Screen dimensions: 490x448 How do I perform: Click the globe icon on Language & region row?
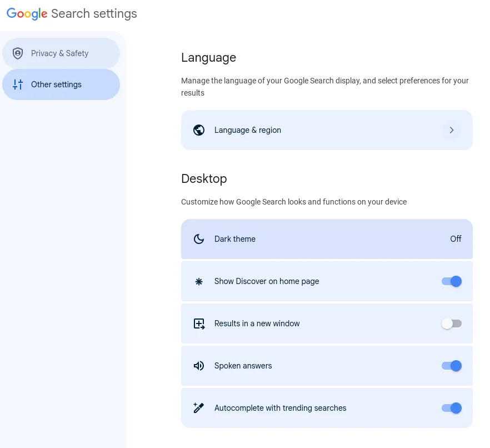pyautogui.click(x=199, y=130)
